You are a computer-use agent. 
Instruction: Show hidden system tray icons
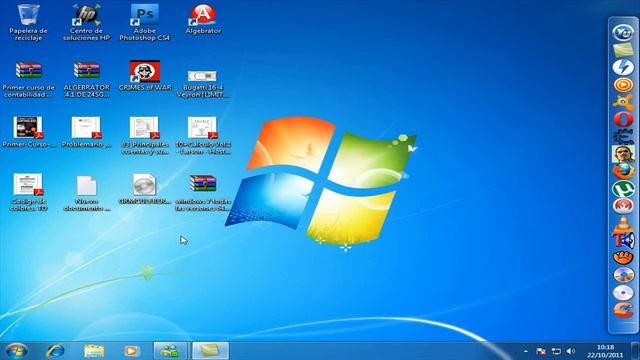point(526,351)
